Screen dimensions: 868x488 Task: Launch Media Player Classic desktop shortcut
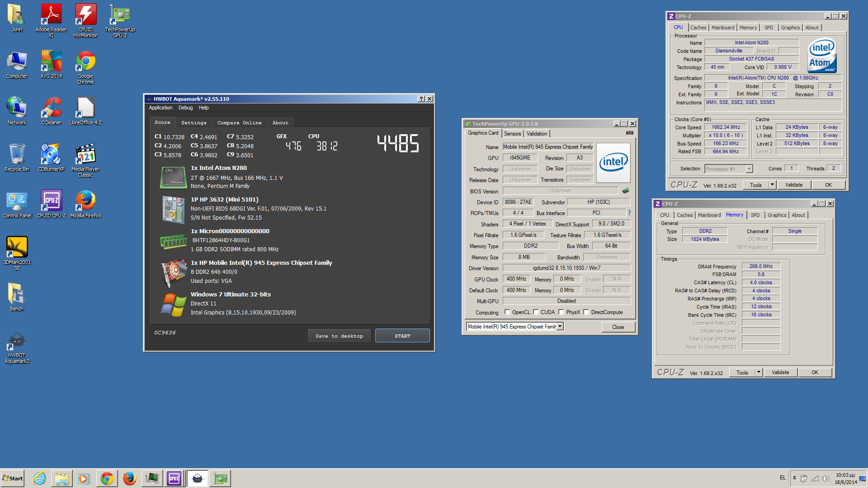click(x=85, y=160)
